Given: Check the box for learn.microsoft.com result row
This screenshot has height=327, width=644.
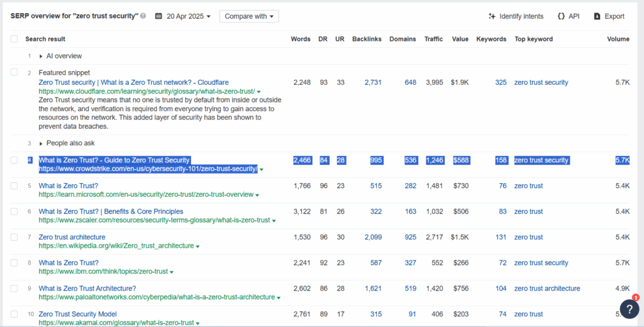Looking at the screenshot, I should pyautogui.click(x=14, y=186).
